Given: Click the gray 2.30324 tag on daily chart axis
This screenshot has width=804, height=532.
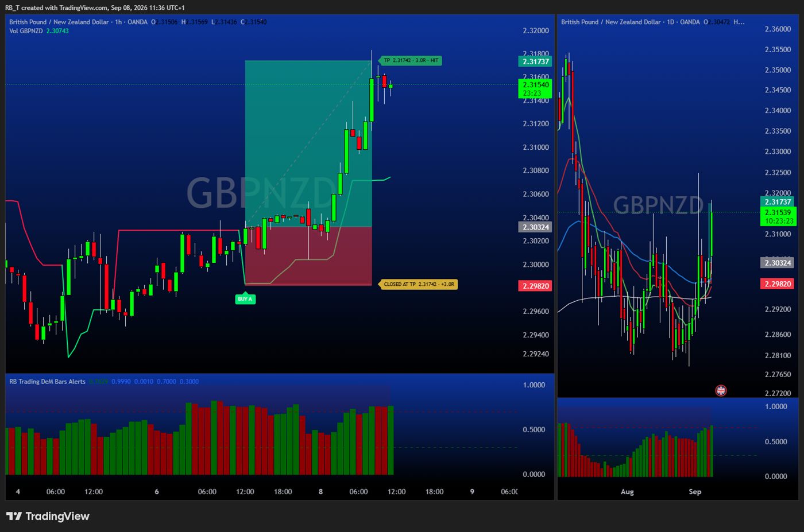Looking at the screenshot, I should click(x=778, y=263).
